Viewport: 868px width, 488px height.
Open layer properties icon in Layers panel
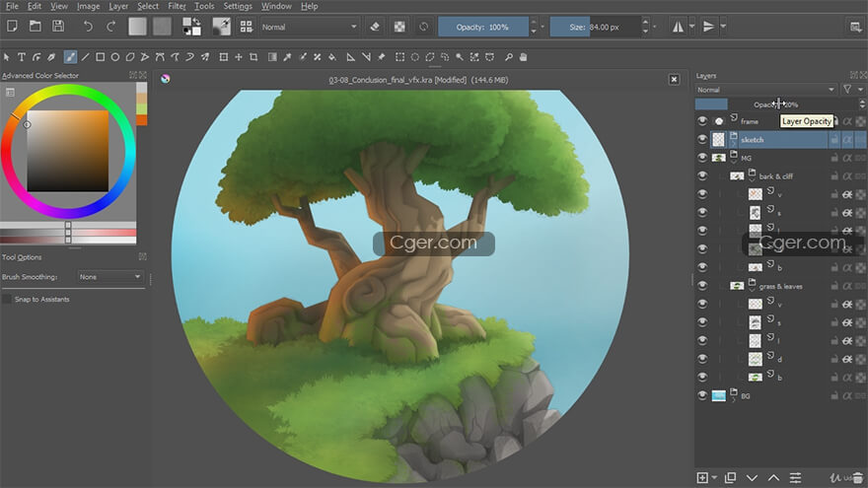click(795, 477)
